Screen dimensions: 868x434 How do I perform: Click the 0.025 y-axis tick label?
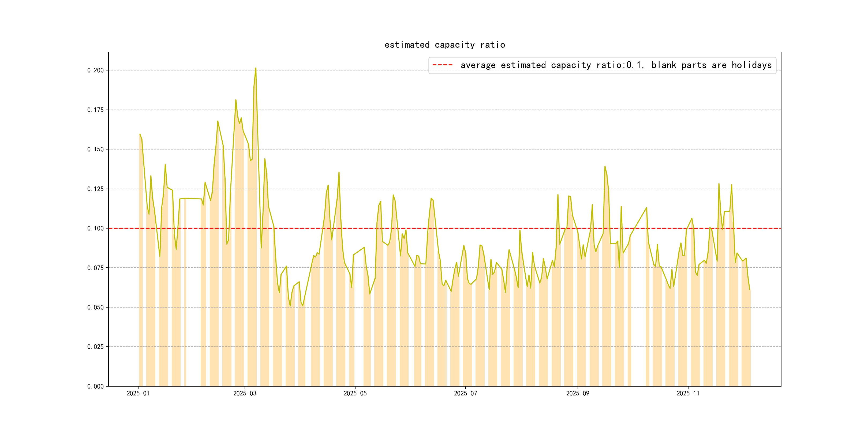tap(95, 347)
